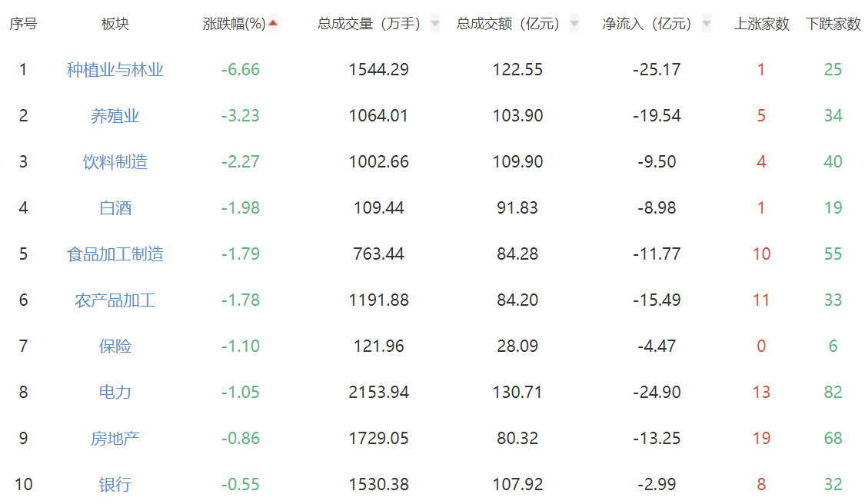Viewport: 865px width, 504px height.
Task: Click the -6.66 change value
Action: point(241,70)
